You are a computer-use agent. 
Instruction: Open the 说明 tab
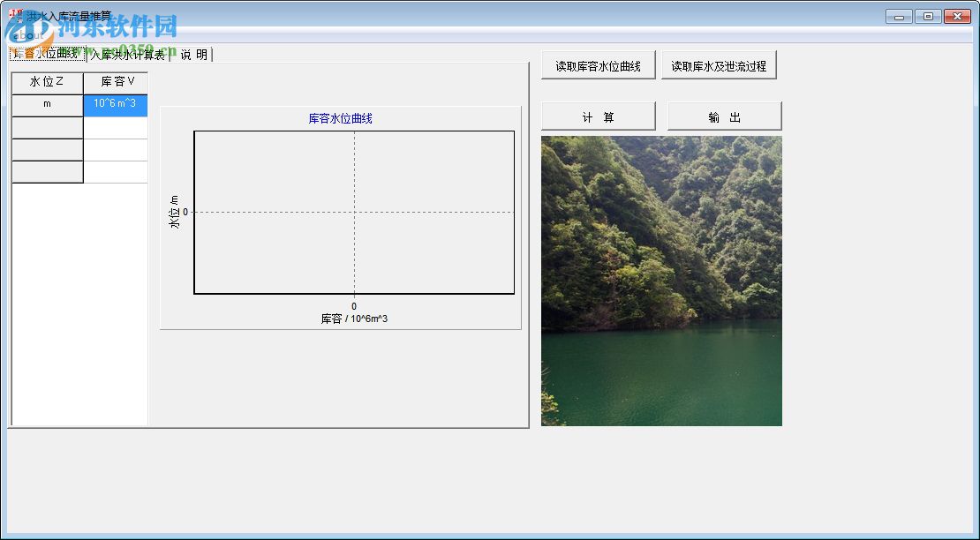point(196,53)
